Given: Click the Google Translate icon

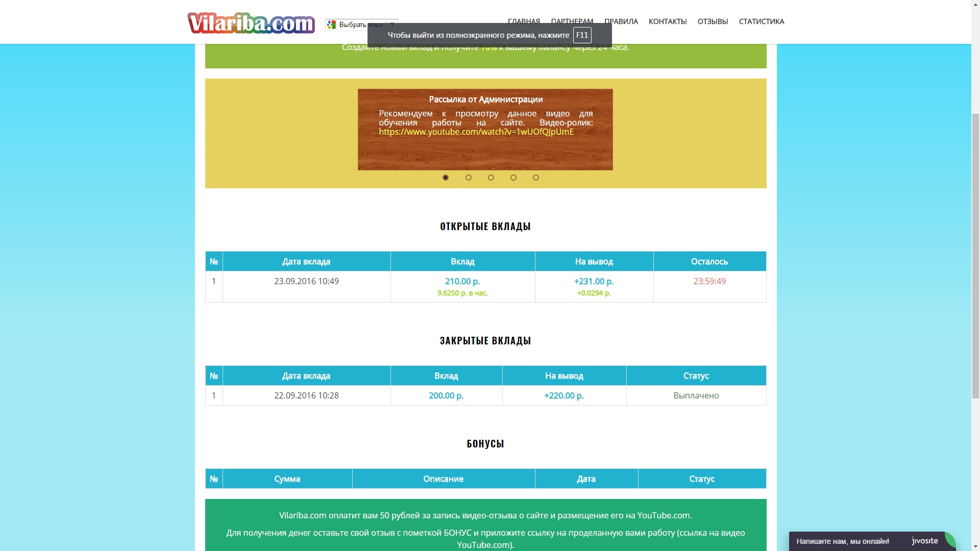Looking at the screenshot, I should click(x=331, y=24).
